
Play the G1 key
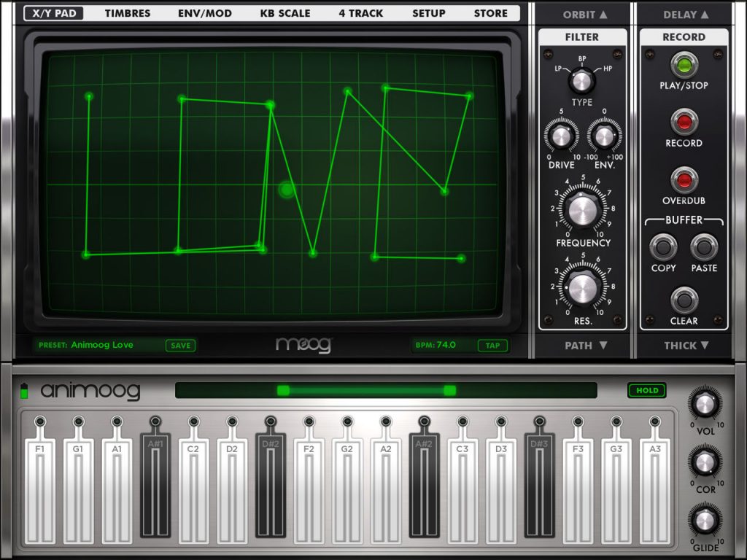78,491
